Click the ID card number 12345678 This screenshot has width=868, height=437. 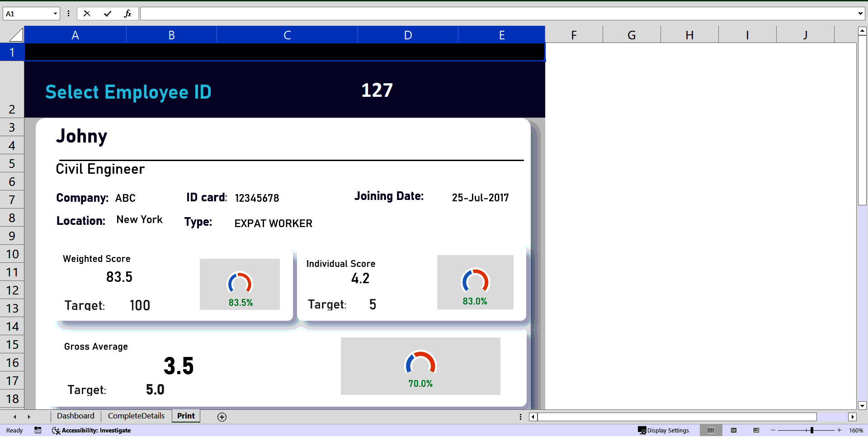click(257, 198)
